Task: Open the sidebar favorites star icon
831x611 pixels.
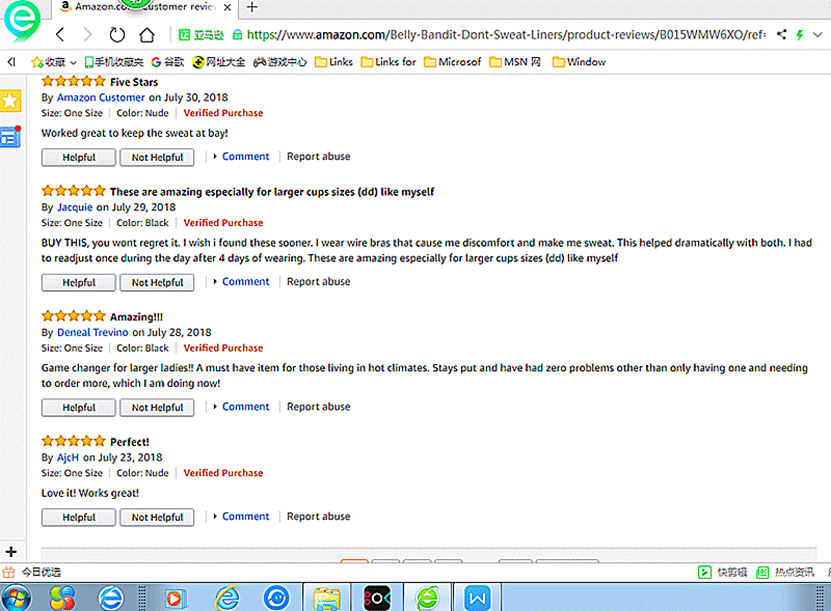Action: pyautogui.click(x=10, y=101)
